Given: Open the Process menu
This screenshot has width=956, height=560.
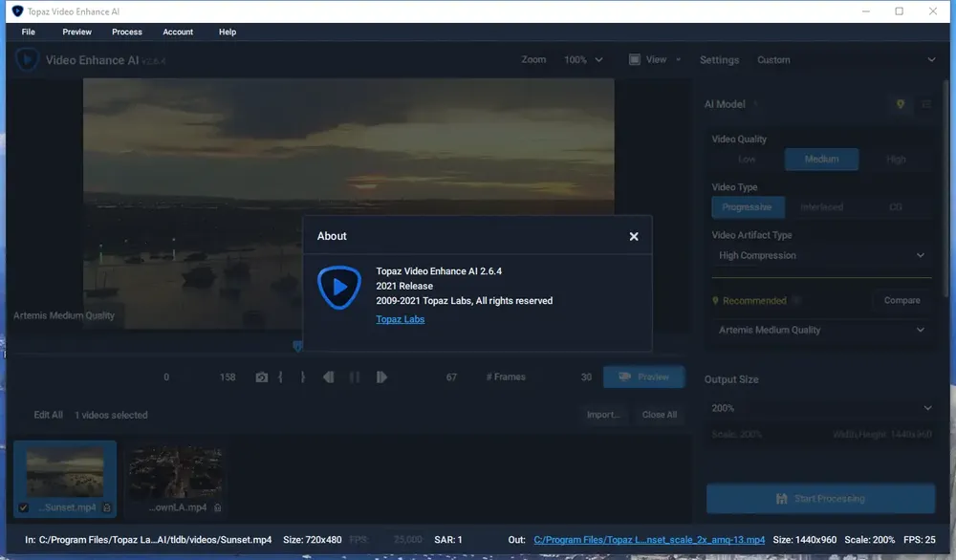Looking at the screenshot, I should click(x=127, y=32).
